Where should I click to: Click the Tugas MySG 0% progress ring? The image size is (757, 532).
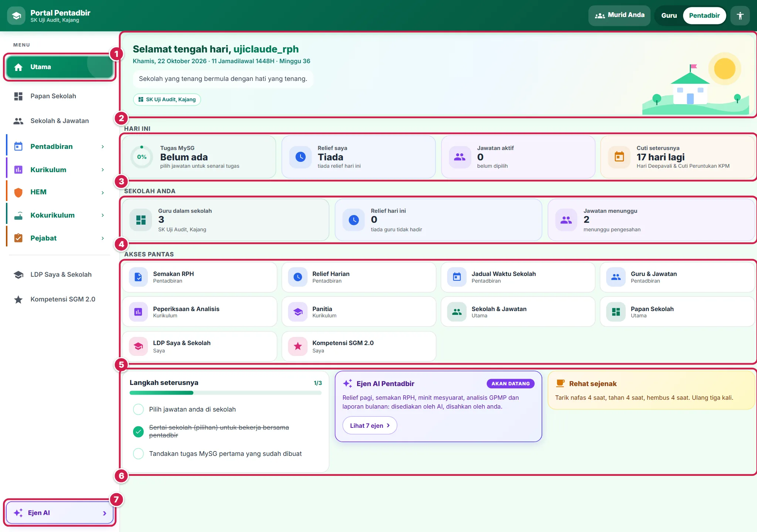point(142,157)
